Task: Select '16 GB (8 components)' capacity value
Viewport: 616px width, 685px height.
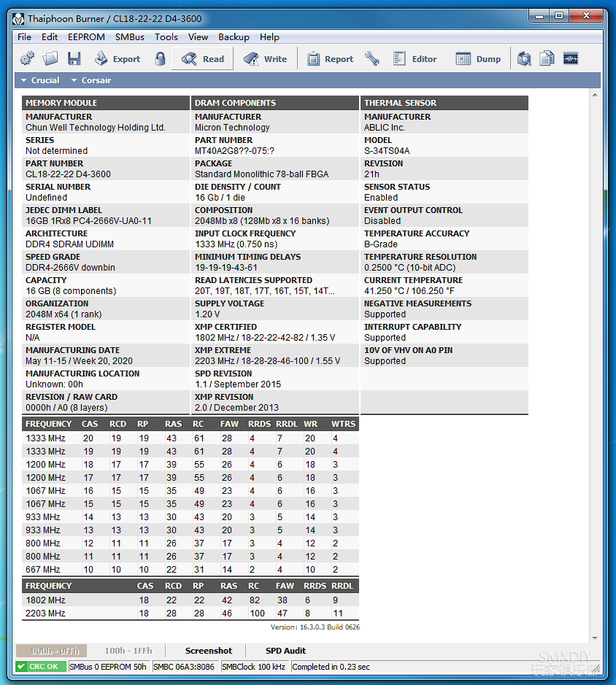Action: click(x=71, y=291)
